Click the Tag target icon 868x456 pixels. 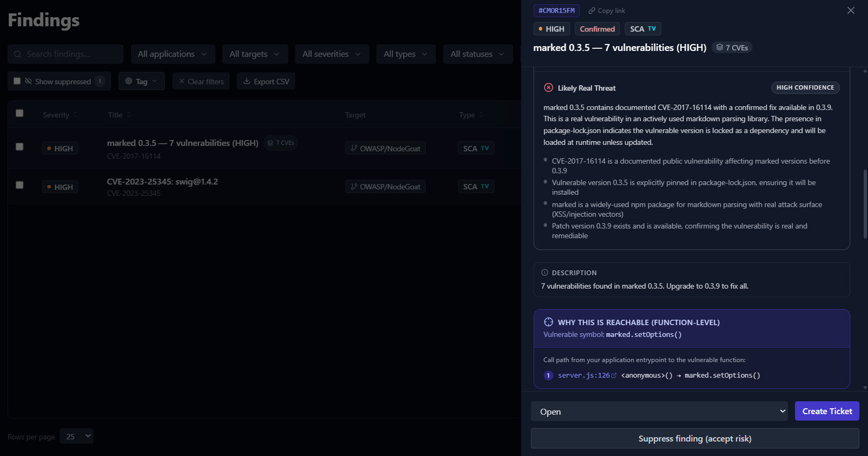(x=129, y=81)
